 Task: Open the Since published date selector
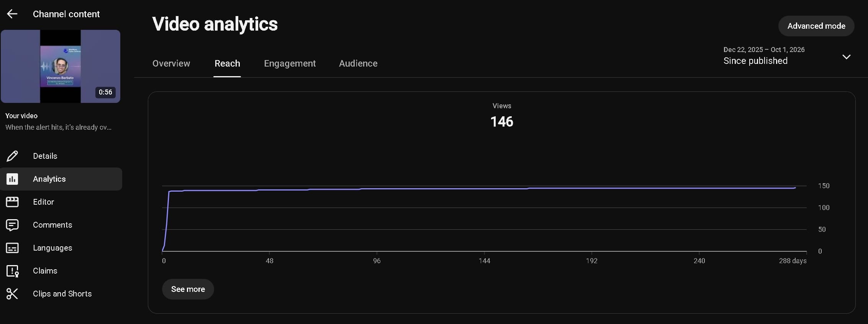[787, 56]
